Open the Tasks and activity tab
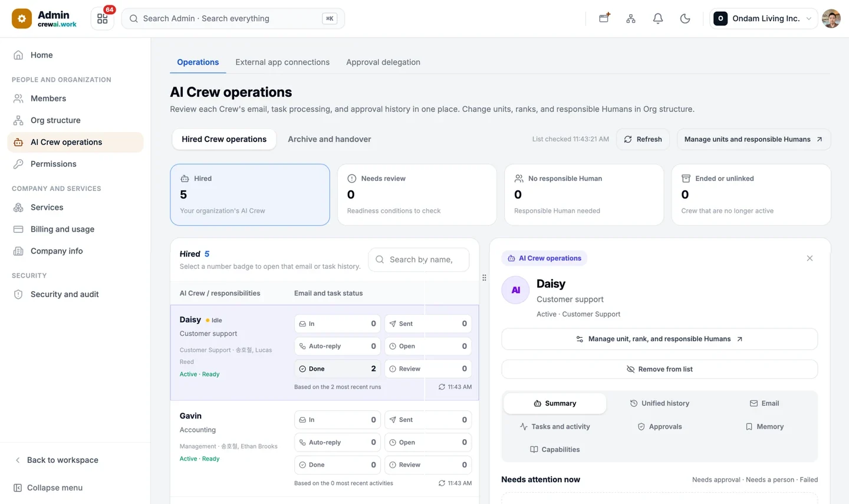 click(x=555, y=427)
